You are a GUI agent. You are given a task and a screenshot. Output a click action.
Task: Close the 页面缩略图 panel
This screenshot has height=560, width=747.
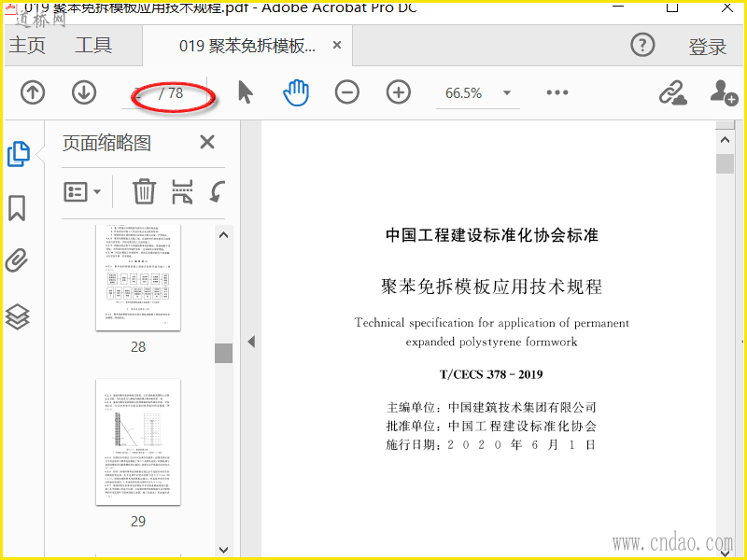[x=207, y=142]
